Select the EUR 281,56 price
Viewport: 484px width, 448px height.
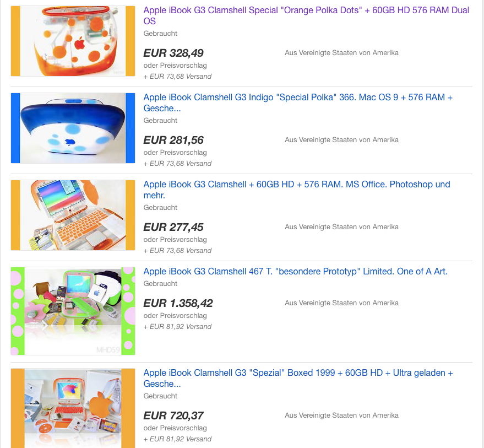pyautogui.click(x=173, y=140)
